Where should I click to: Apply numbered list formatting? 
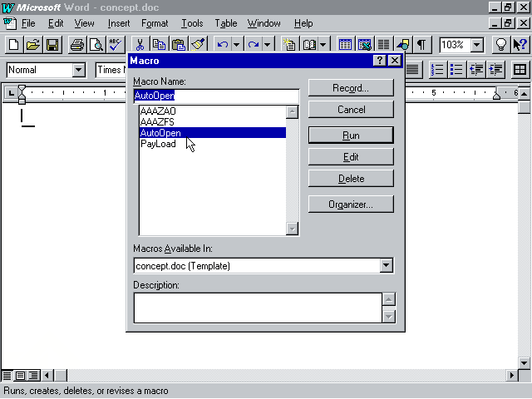pyautogui.click(x=437, y=70)
